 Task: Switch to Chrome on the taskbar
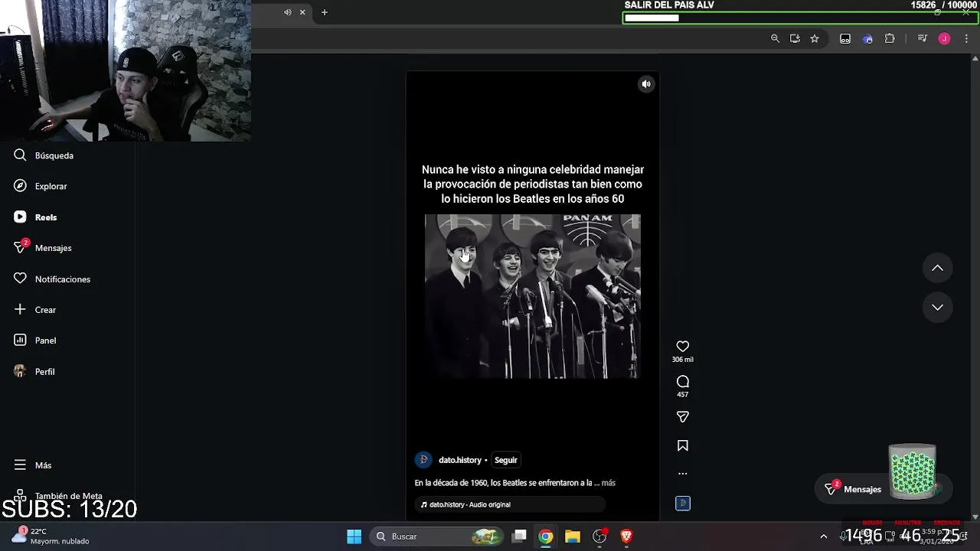click(546, 536)
